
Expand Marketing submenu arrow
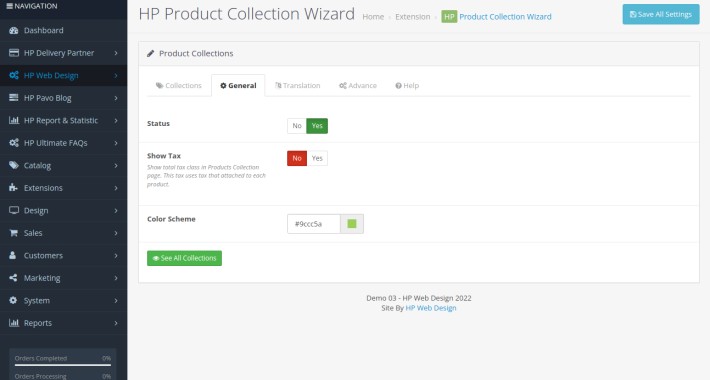116,278
